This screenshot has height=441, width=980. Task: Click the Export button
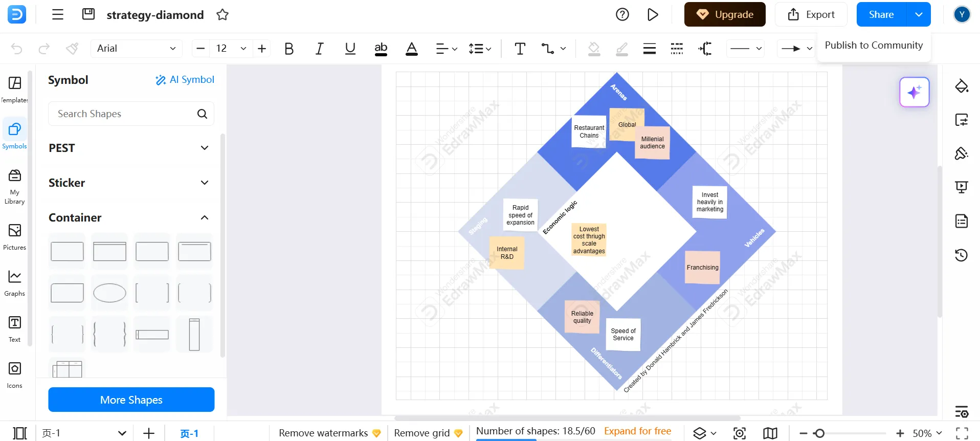(x=811, y=14)
